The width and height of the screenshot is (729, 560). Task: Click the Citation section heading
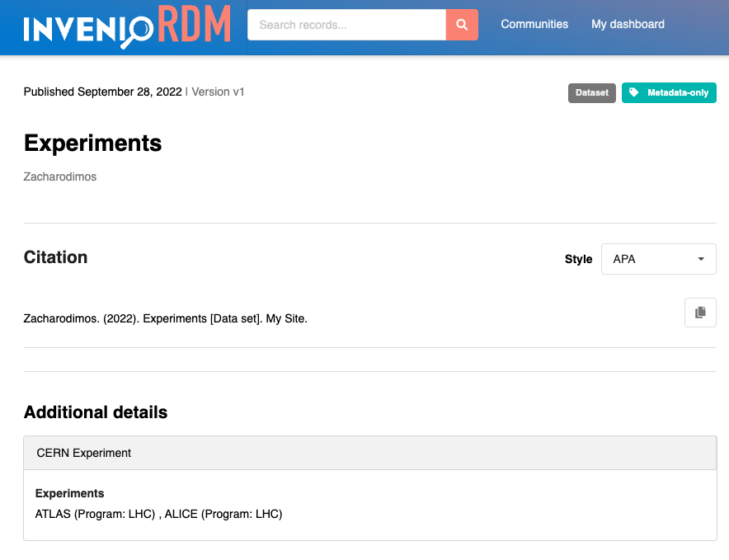[55, 257]
